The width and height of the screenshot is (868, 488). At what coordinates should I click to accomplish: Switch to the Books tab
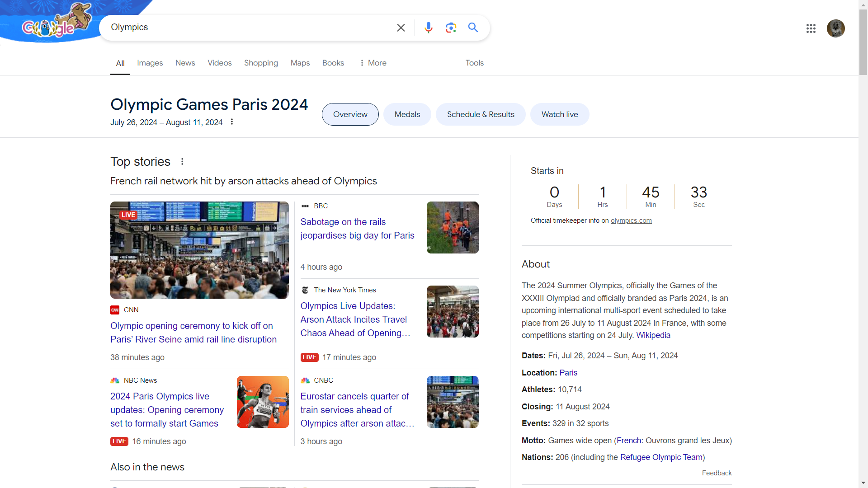pos(333,63)
